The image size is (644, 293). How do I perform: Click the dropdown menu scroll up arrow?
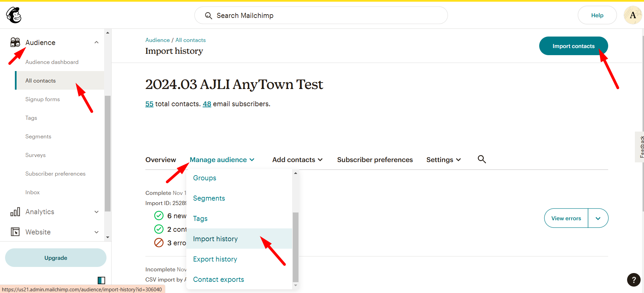(295, 173)
